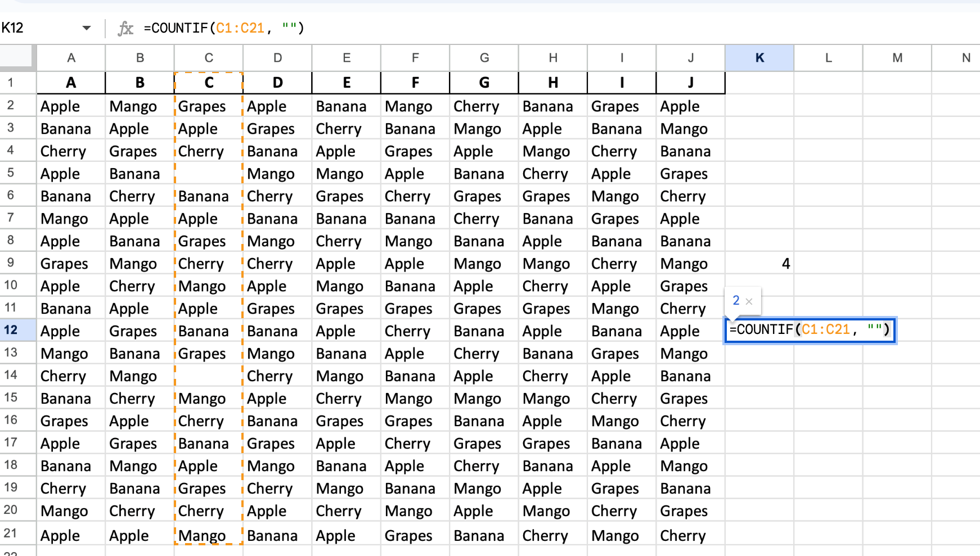
Task: Click inside the K12 editing cell
Action: [809, 330]
